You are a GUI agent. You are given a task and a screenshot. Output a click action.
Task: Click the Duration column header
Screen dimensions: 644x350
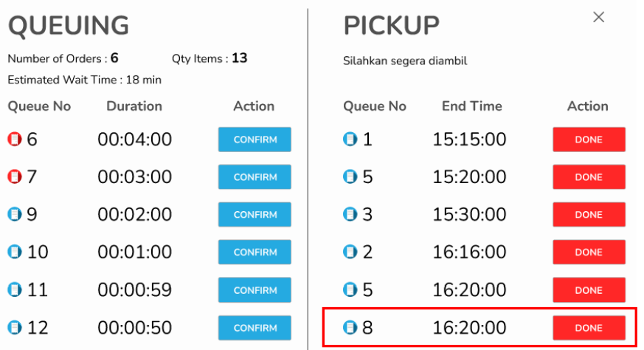(134, 106)
